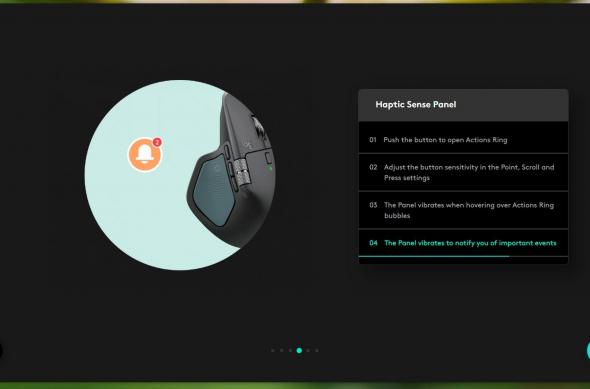Go to the sixth page indicator dot

click(317, 350)
